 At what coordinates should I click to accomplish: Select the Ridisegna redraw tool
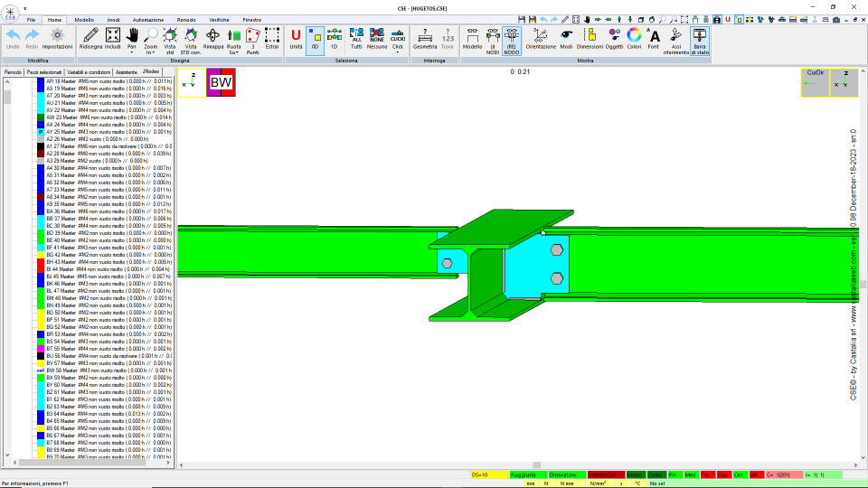click(90, 39)
